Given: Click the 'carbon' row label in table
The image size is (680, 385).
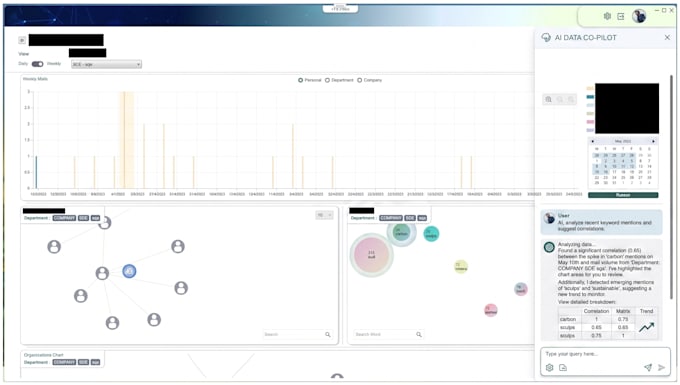Looking at the screenshot, I should pos(568,319).
